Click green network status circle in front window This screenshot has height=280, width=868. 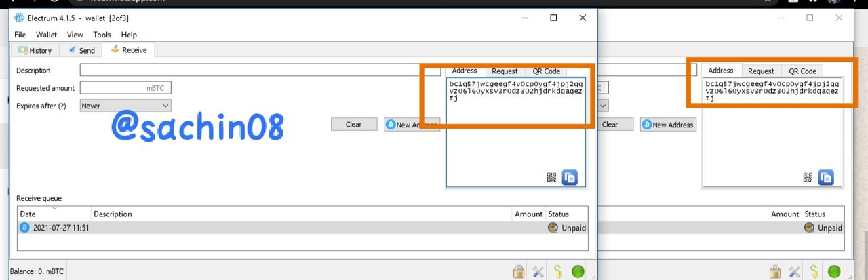coord(578,272)
